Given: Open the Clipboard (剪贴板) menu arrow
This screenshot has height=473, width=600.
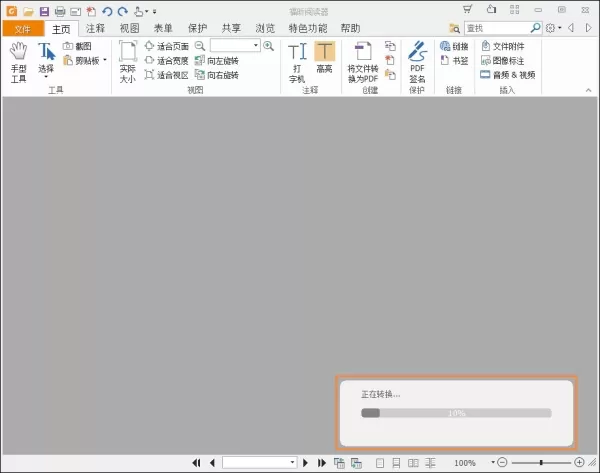Looking at the screenshot, I should [105, 60].
